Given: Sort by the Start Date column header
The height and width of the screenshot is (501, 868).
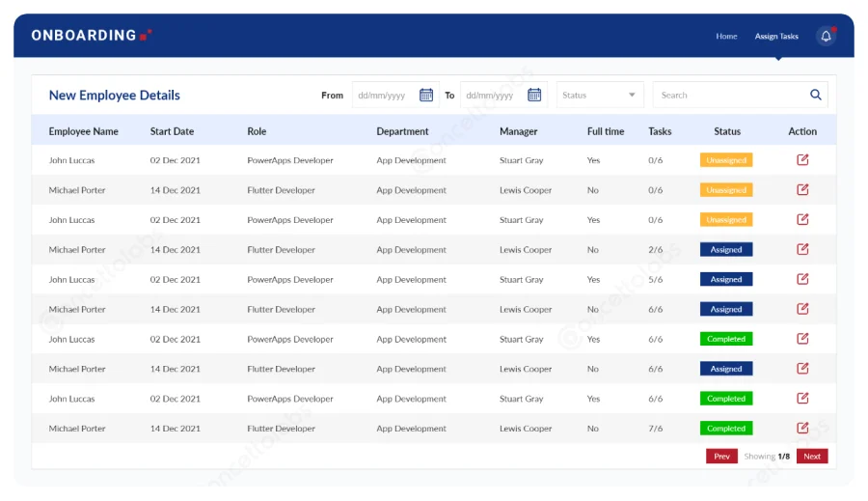Looking at the screenshot, I should click(x=172, y=131).
